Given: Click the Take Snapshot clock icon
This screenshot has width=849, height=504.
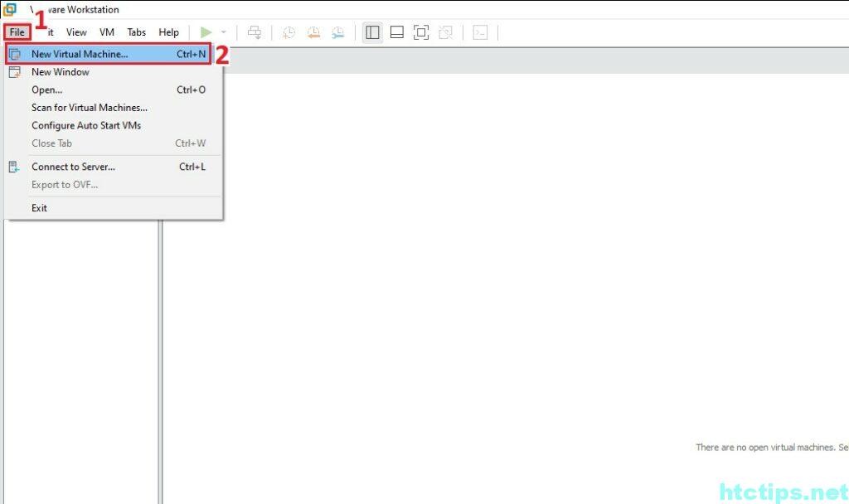Looking at the screenshot, I should tap(289, 32).
